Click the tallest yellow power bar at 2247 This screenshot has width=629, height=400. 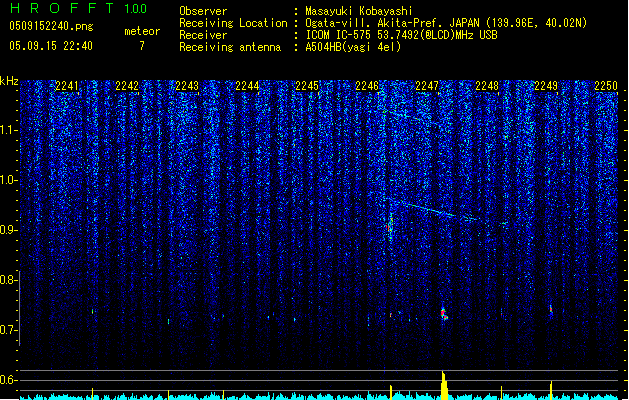coord(444,385)
